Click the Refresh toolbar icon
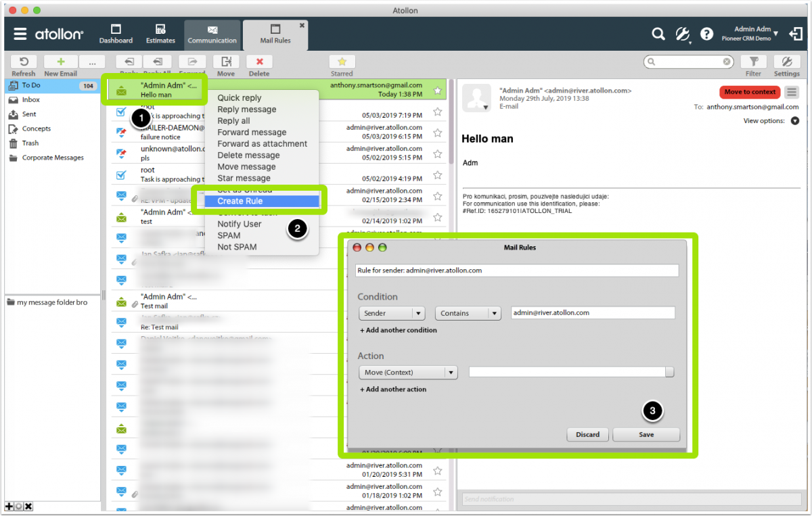This screenshot has width=812, height=516. pos(24,62)
